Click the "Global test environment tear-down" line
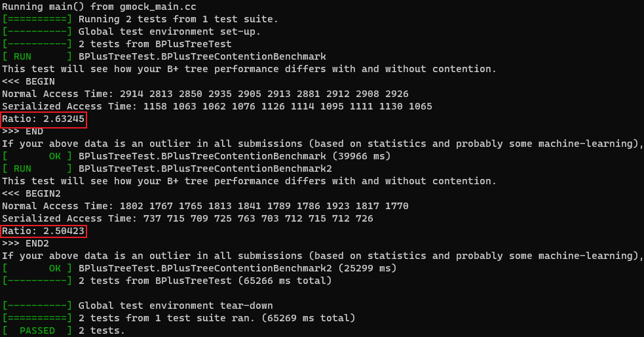This screenshot has height=337, width=644. click(x=175, y=306)
